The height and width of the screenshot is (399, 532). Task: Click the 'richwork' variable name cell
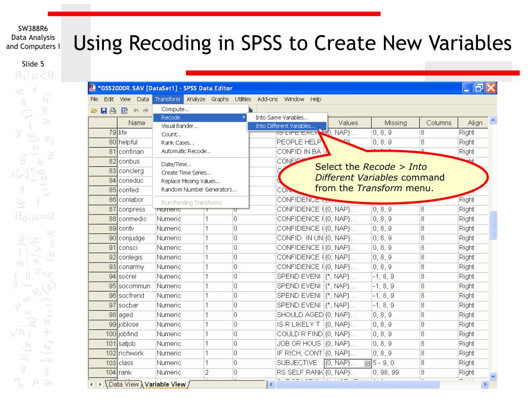(x=137, y=353)
